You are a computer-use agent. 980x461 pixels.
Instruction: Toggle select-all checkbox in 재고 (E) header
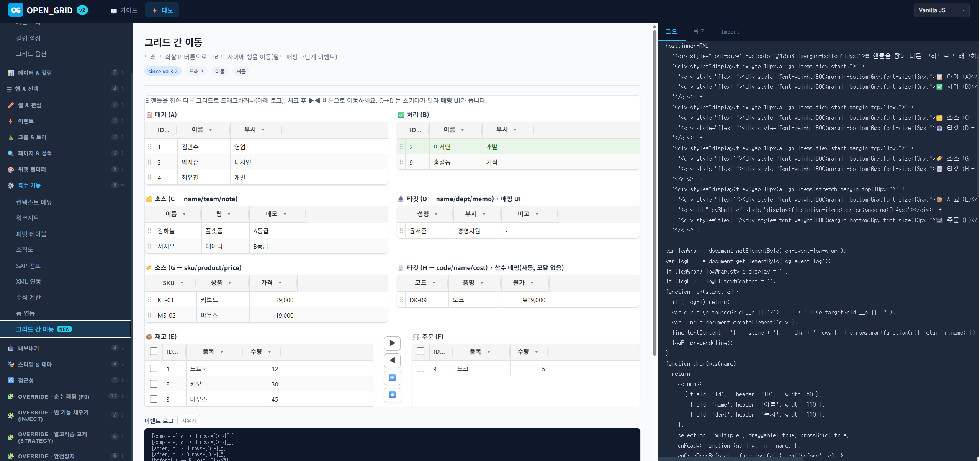154,351
